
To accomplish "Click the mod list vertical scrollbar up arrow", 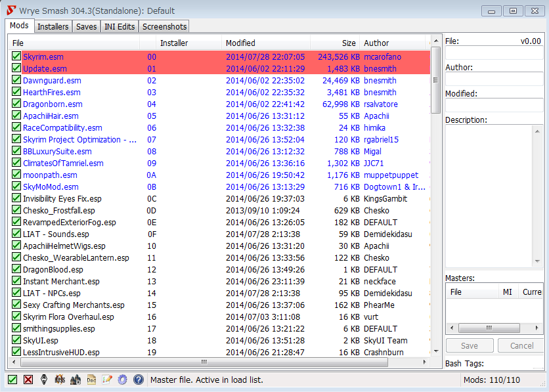I will click(435, 43).
